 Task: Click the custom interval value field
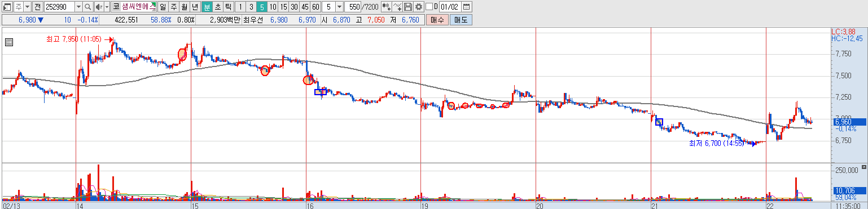coord(328,7)
